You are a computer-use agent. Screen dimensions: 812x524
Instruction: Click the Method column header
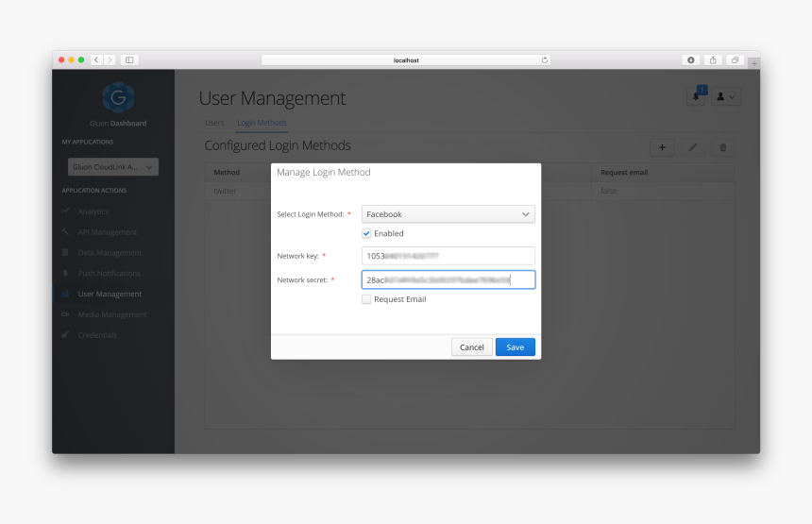tap(227, 173)
